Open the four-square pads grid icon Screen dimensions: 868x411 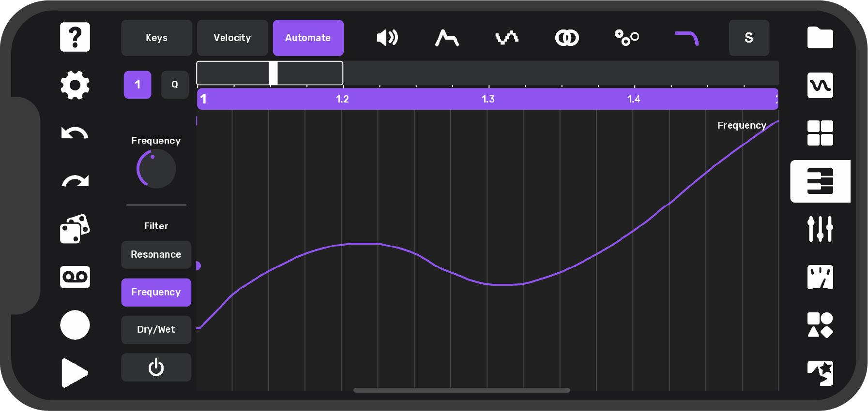coord(820,133)
